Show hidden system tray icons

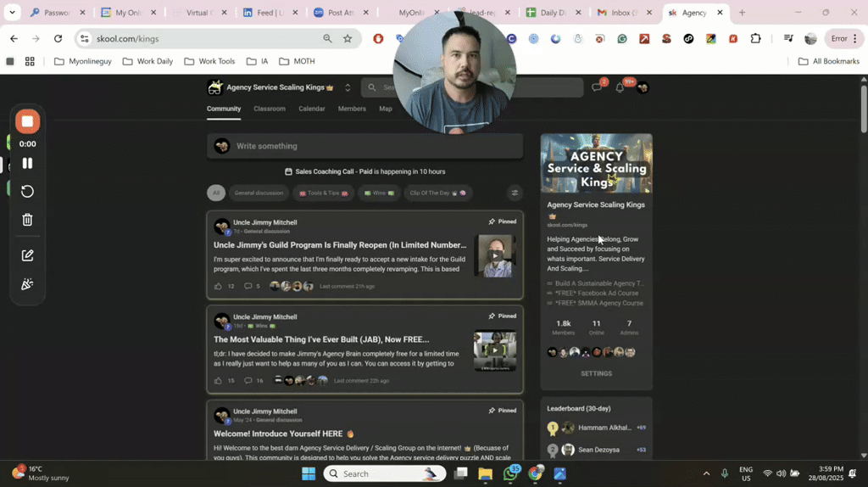(706, 473)
